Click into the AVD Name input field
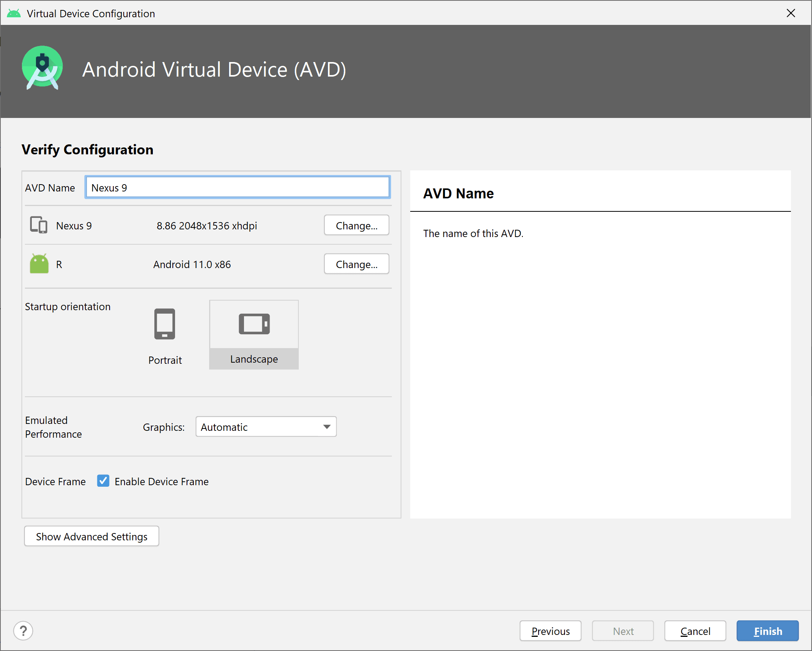 pos(237,187)
